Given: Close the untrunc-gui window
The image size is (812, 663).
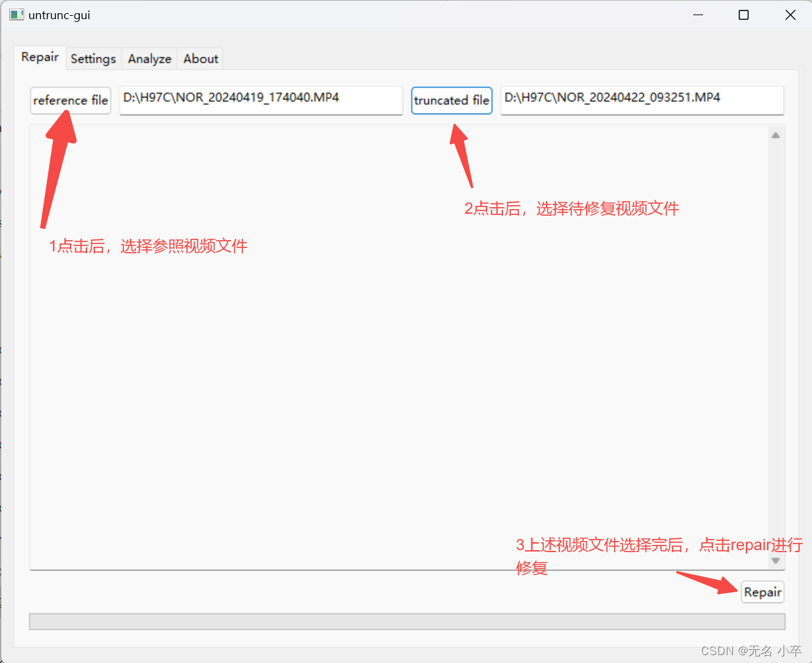Looking at the screenshot, I should pos(790,15).
